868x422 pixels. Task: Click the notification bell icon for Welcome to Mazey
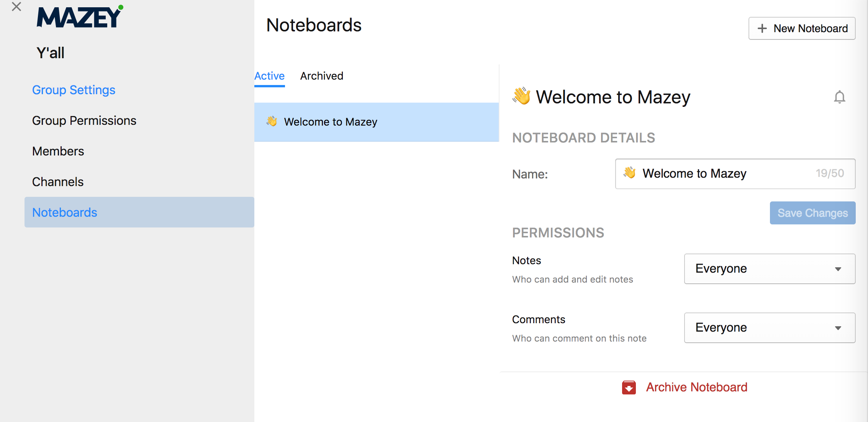click(x=839, y=97)
